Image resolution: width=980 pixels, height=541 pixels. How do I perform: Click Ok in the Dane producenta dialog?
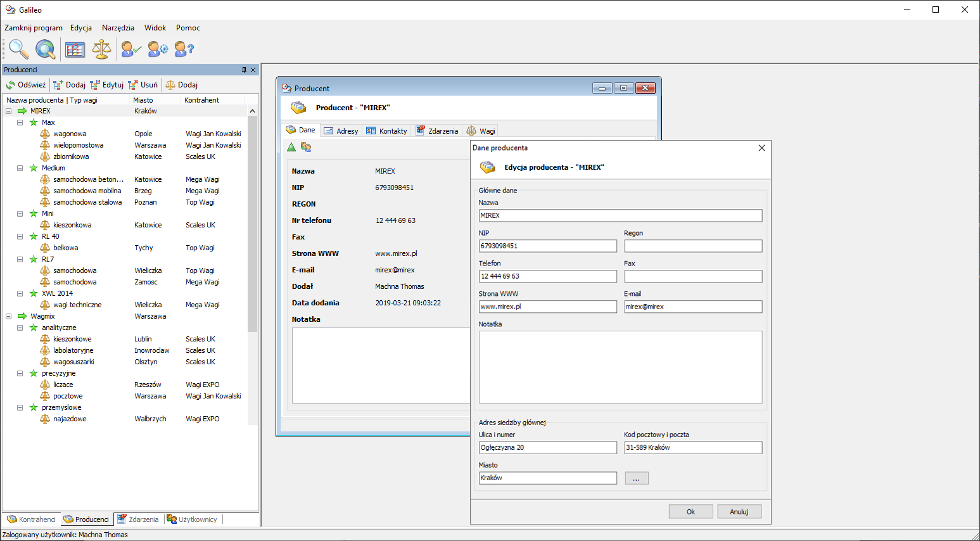click(x=690, y=512)
